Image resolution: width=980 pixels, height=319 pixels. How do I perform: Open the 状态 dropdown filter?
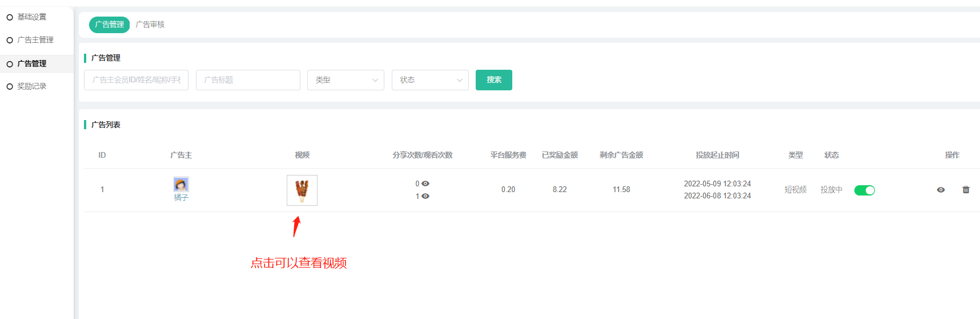(x=430, y=80)
